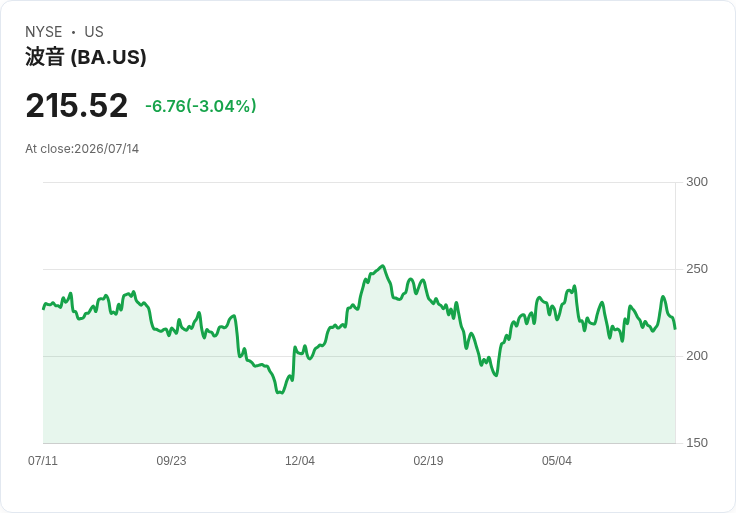Click the 250 y-axis label
736x513 pixels.
[697, 269]
